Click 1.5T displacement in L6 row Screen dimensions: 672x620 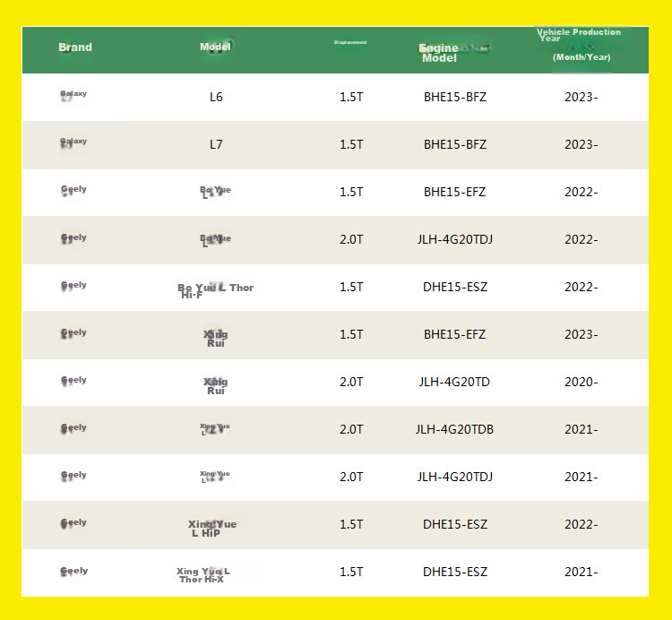(x=351, y=98)
